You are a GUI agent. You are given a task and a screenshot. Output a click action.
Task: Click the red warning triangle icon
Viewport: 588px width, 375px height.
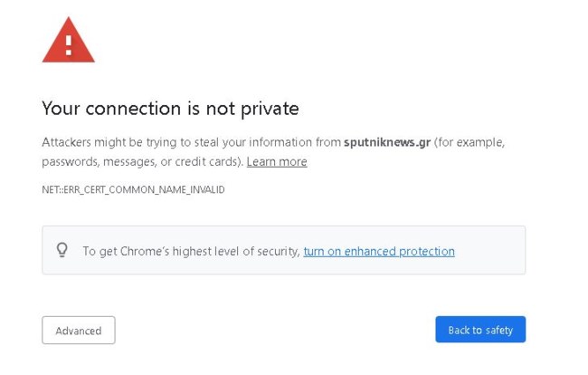[68, 40]
